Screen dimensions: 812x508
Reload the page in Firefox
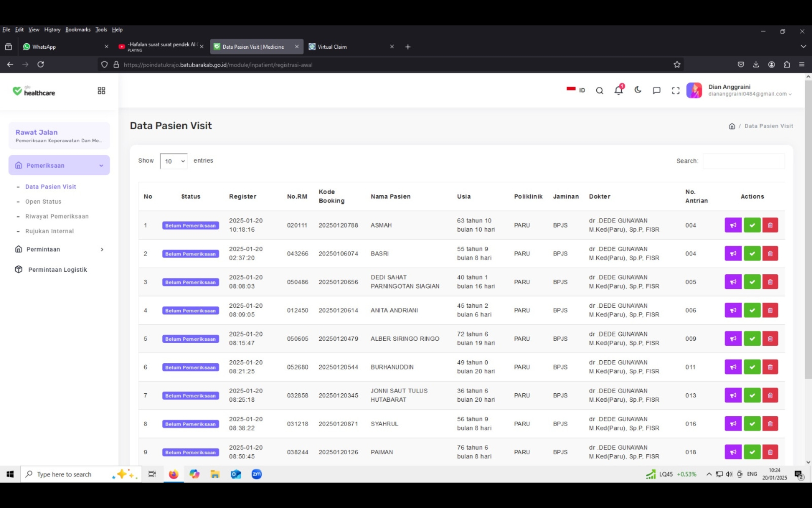[41, 64]
